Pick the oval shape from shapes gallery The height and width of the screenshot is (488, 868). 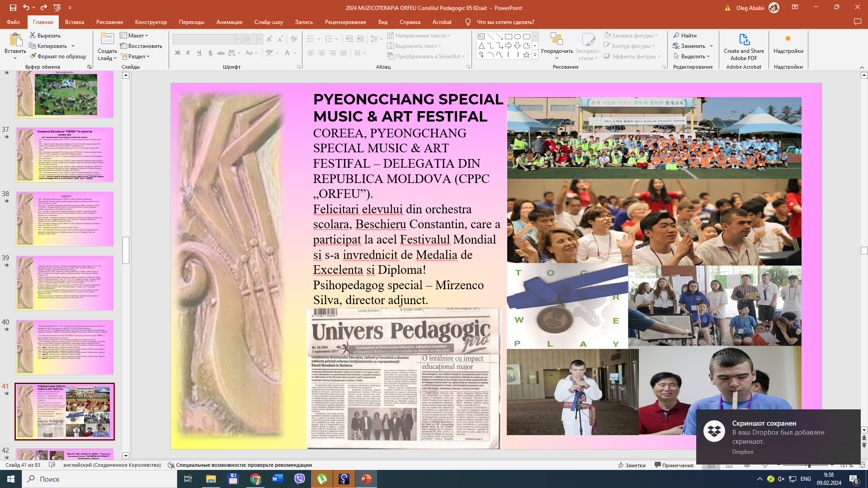coord(518,36)
